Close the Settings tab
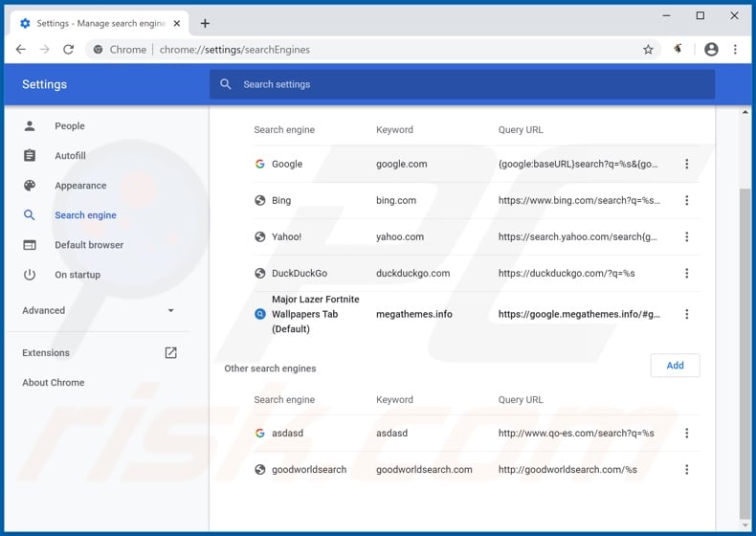Viewport: 756px width, 536px height. [x=177, y=23]
